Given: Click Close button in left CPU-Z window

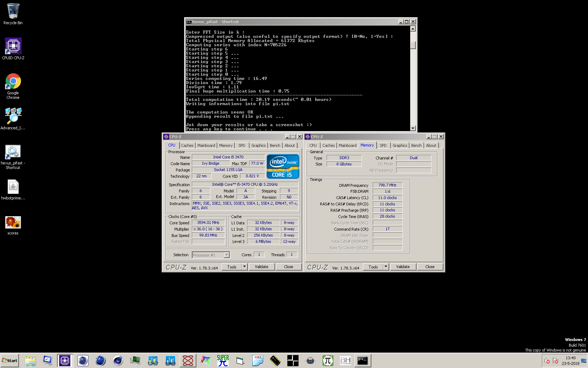Looking at the screenshot, I should (288, 267).
